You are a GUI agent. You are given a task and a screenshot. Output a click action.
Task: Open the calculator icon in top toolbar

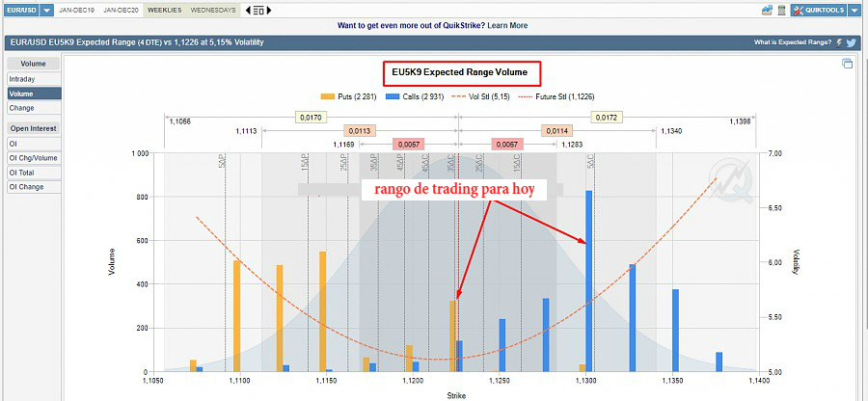click(x=781, y=10)
